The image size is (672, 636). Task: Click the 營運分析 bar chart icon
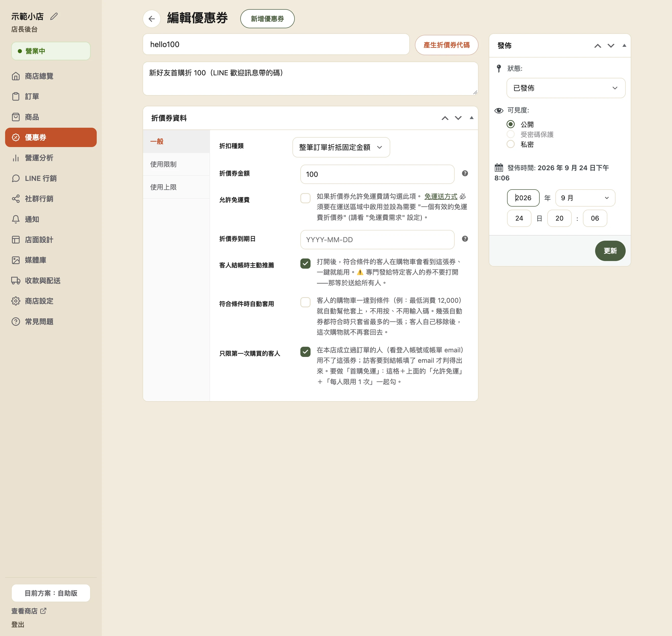pyautogui.click(x=16, y=158)
